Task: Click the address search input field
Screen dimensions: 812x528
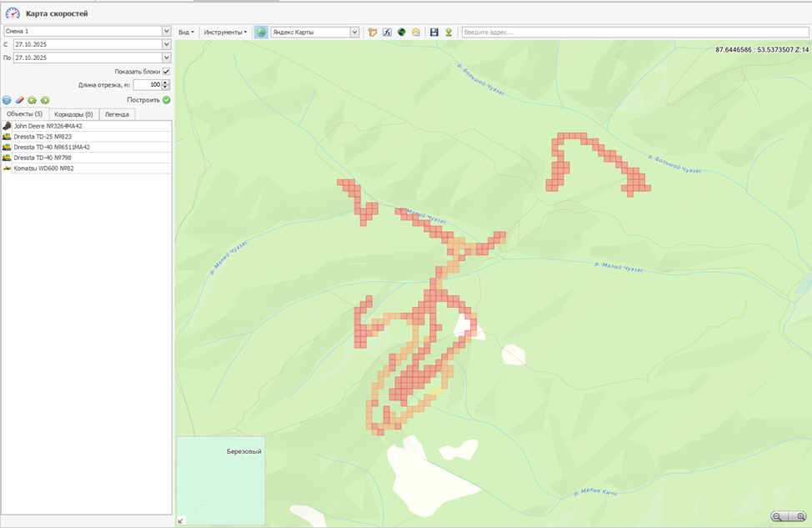Action: point(634,32)
